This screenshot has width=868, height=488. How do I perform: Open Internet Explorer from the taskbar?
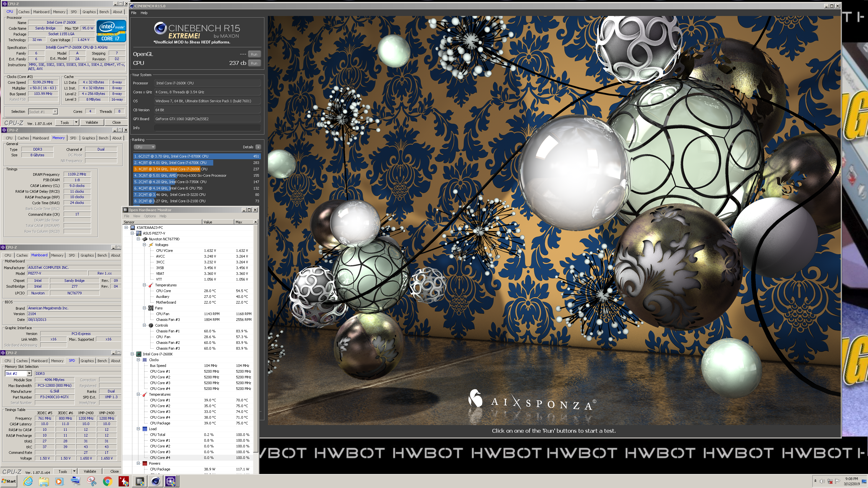(28, 481)
